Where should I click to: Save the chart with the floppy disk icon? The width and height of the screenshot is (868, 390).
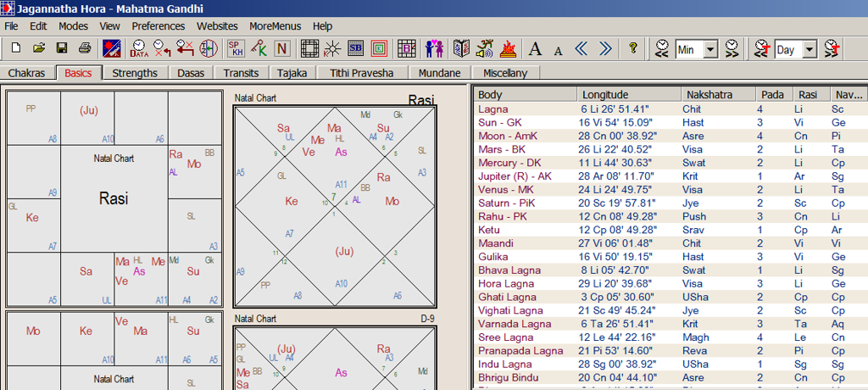[61, 48]
